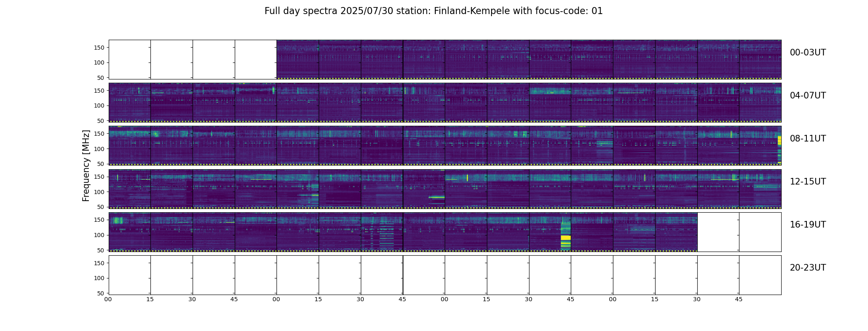Select the '00-03UT' row label
The image size is (868, 331).
pos(808,53)
